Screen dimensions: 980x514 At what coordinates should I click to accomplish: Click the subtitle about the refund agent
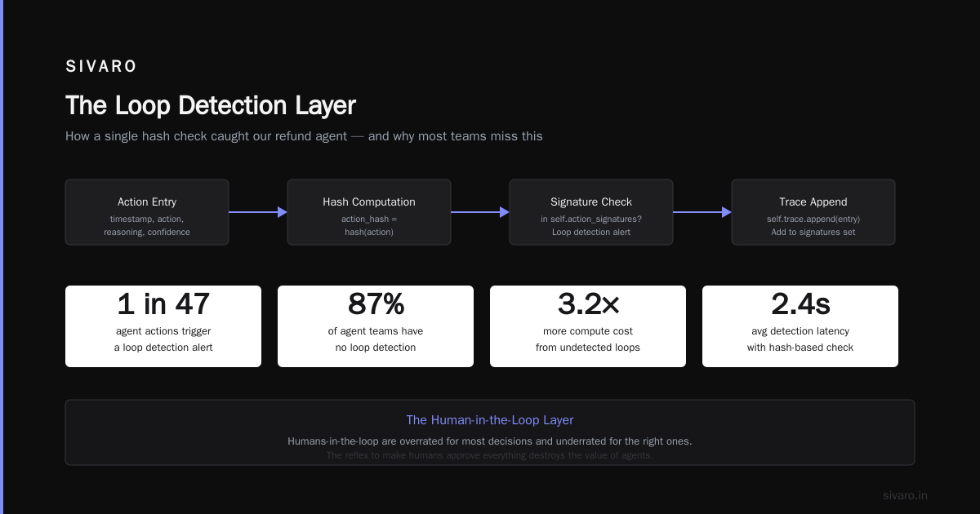pyautogui.click(x=304, y=136)
